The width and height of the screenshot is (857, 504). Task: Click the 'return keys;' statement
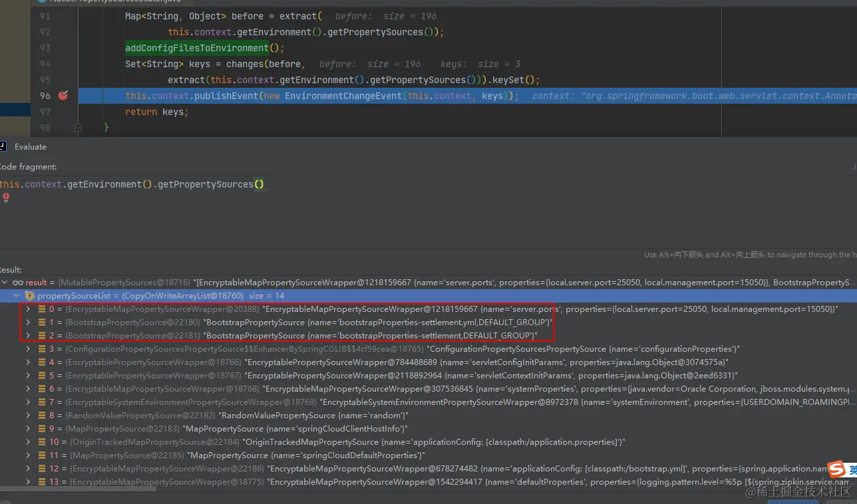pos(157,112)
